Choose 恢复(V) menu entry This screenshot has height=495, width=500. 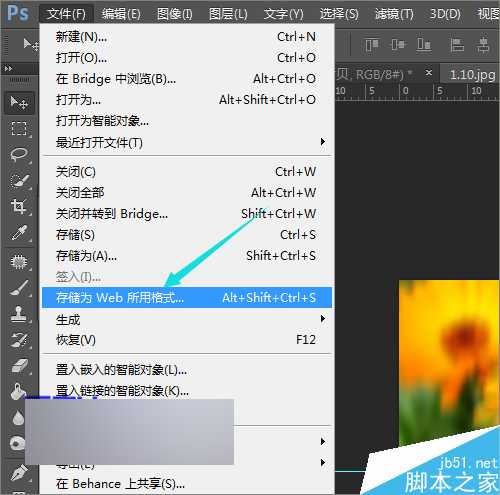point(187,340)
